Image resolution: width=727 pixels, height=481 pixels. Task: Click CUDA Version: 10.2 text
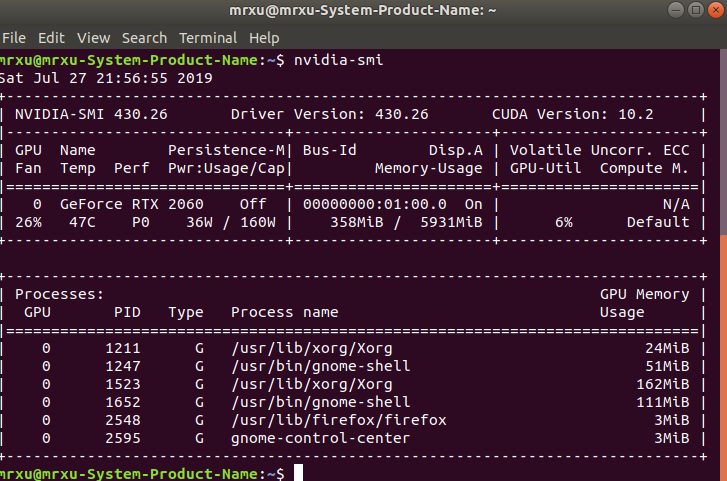tap(573, 114)
